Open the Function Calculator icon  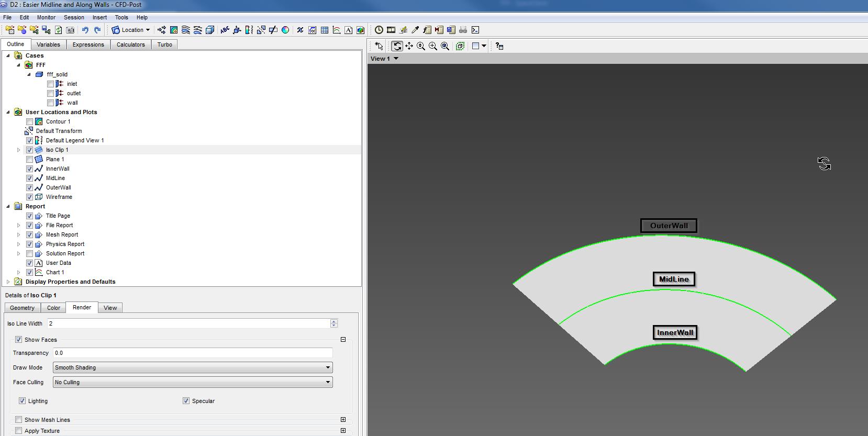point(427,30)
